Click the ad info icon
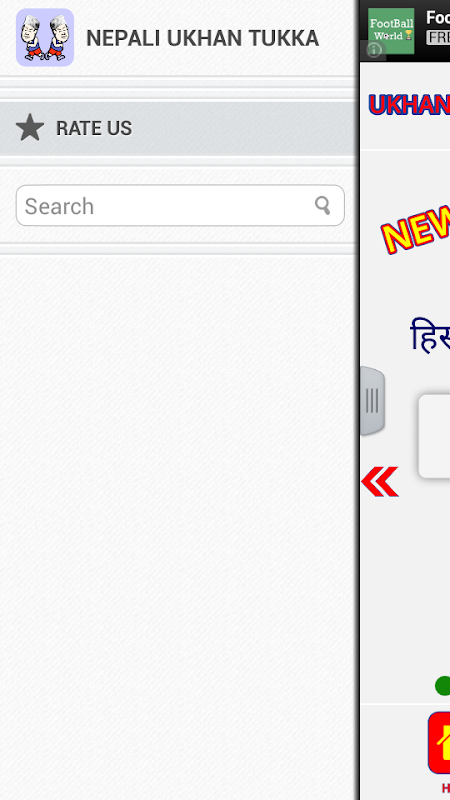450x800 pixels. point(374,50)
